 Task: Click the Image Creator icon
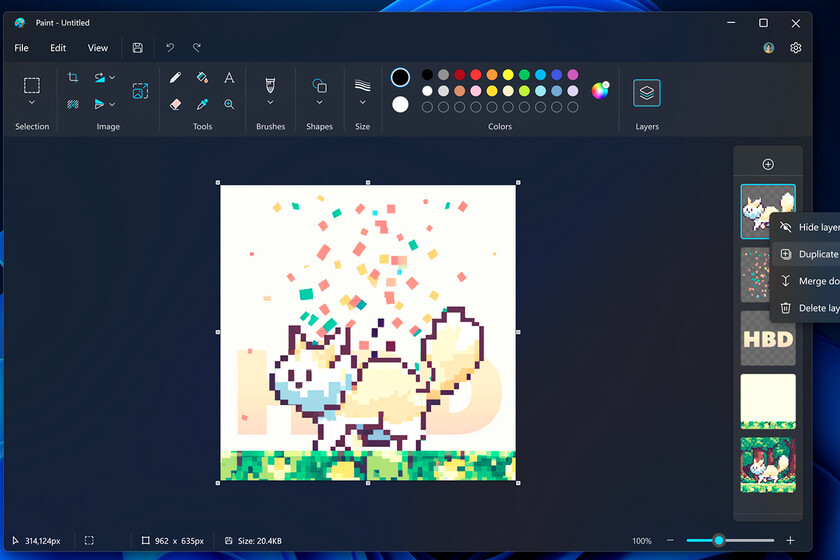click(x=140, y=91)
